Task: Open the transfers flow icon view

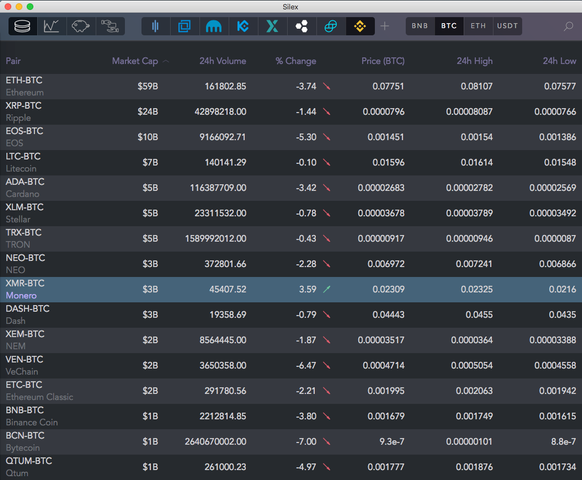Action: pos(110,26)
